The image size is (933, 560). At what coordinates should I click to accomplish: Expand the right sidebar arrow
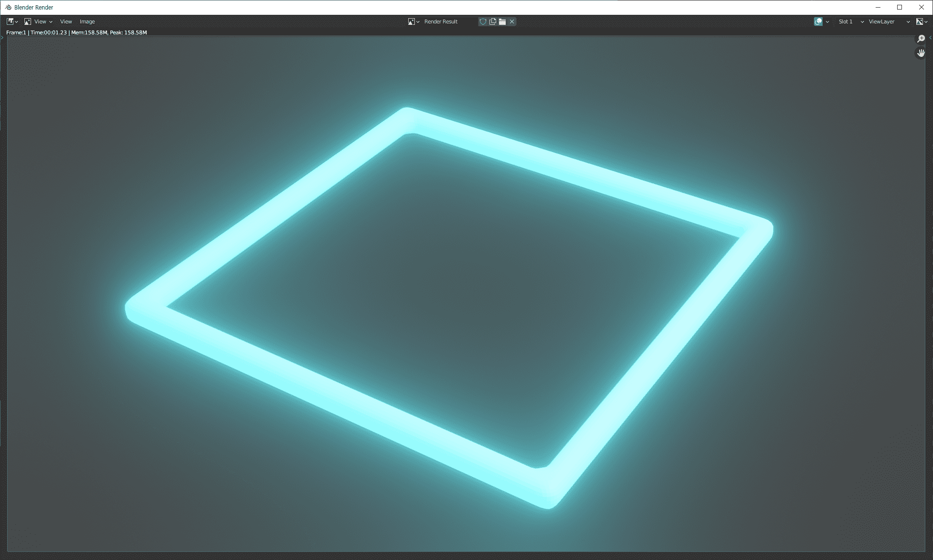(x=930, y=37)
